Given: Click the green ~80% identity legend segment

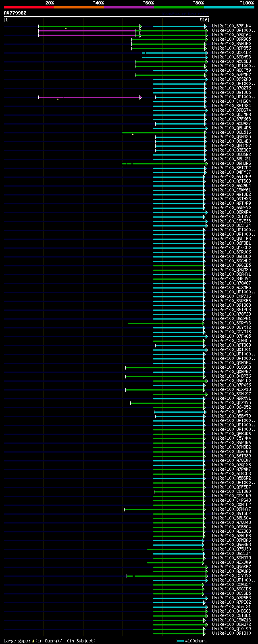Looking at the screenshot, I should pos(179,7).
